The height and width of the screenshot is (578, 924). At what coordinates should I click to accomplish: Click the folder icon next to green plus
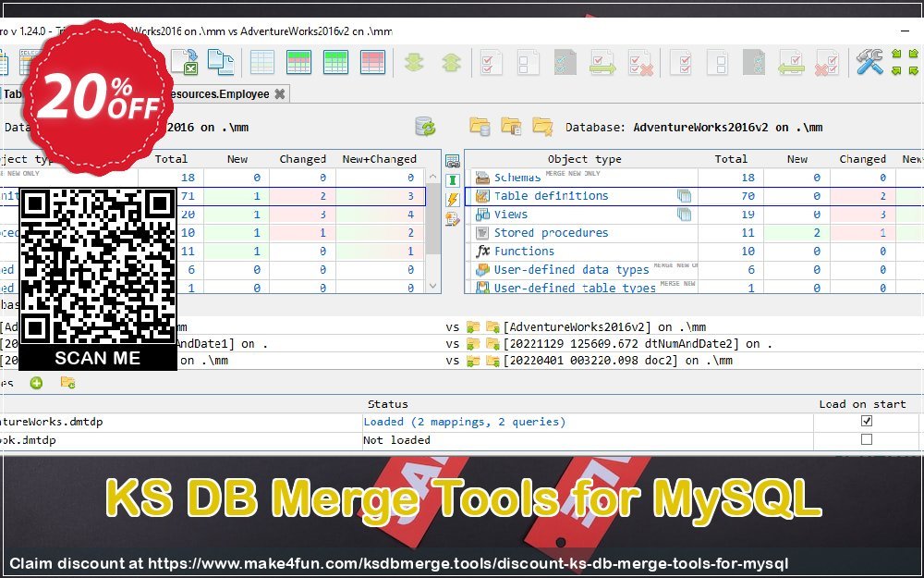click(67, 383)
